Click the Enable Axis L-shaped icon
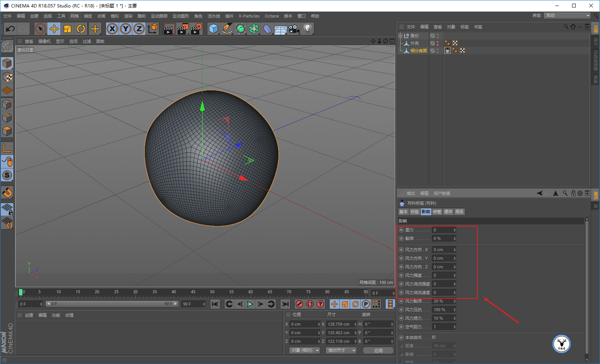Screen dimensions: 600x364 [x=7, y=148]
